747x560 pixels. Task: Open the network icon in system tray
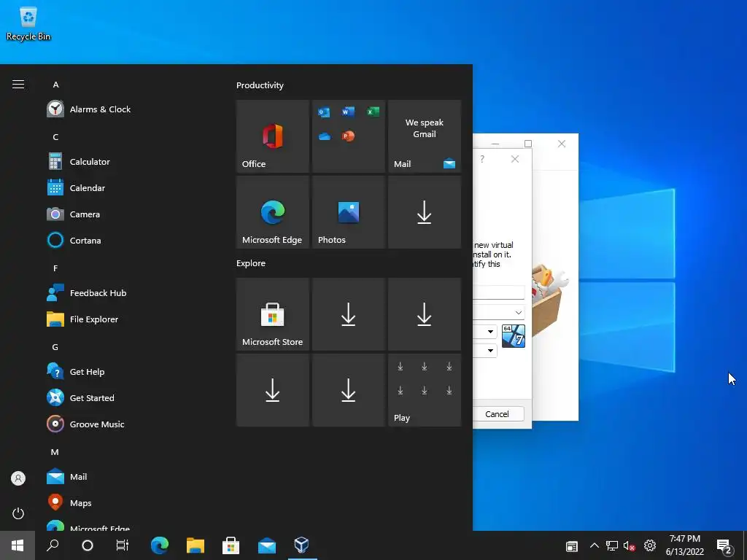coord(612,545)
